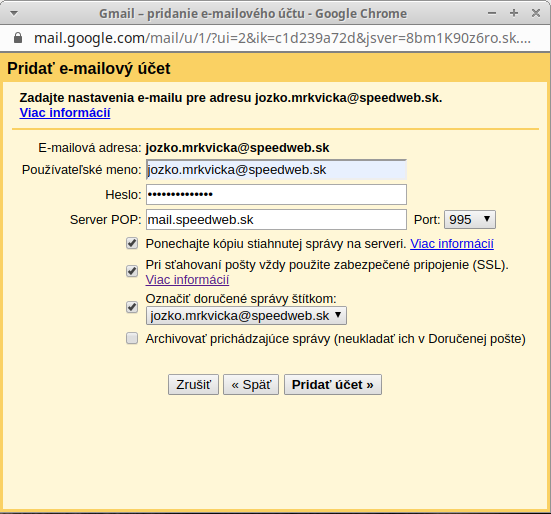Enable archive incoming messages checkbox

(132, 338)
